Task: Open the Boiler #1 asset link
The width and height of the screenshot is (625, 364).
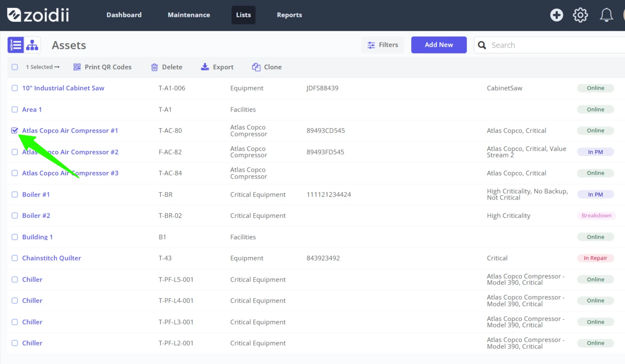Action: click(x=36, y=194)
